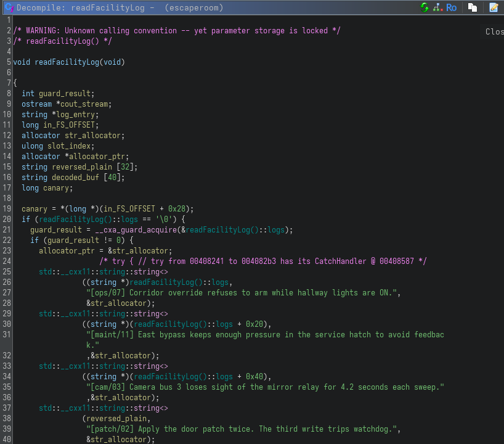Click the '/* readFacilityLog() */' comment on line 3
504x444 pixels.
coord(62,41)
